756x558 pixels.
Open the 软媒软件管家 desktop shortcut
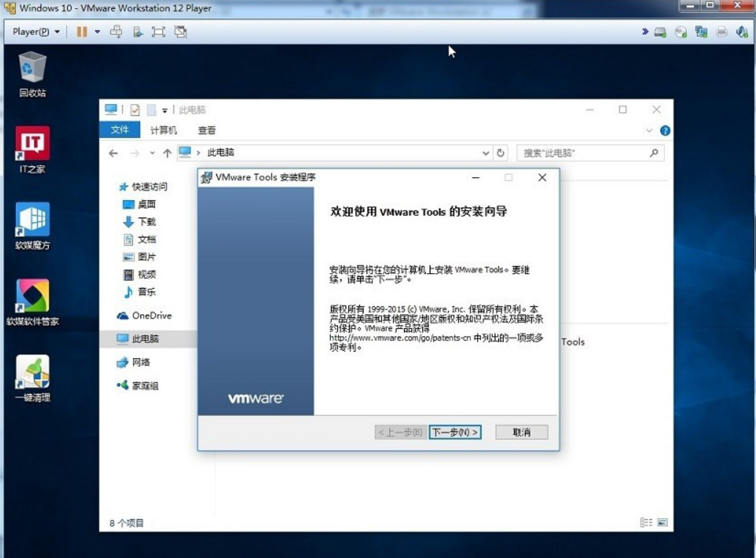[32, 303]
